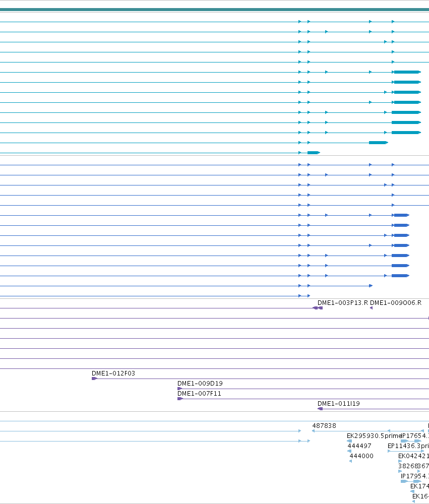Click the DME1-003P13.R label
Screen dimensions: 429x504
pos(342,303)
